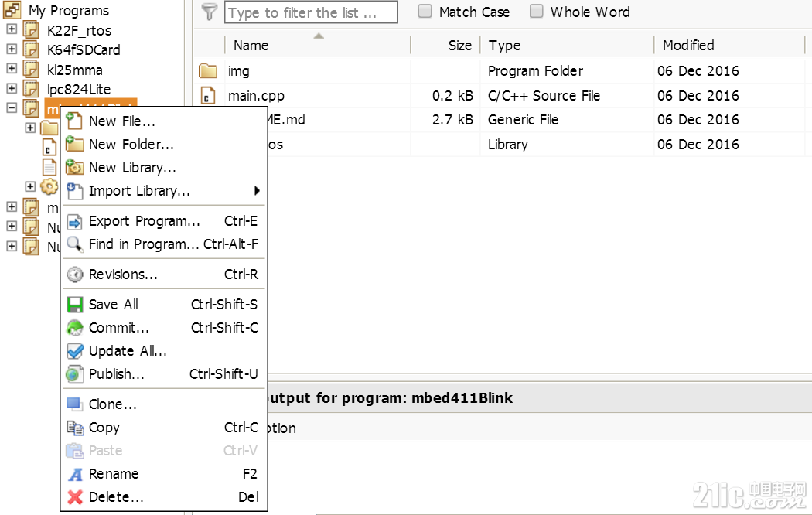Click the Clone icon in context menu

tap(74, 404)
